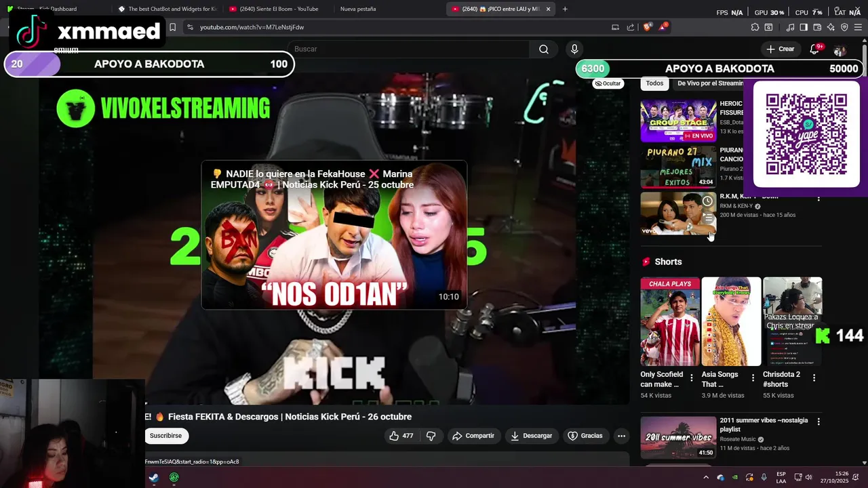The image size is (868, 488).
Task: Show hidden system tray icons chevron
Action: point(705,477)
